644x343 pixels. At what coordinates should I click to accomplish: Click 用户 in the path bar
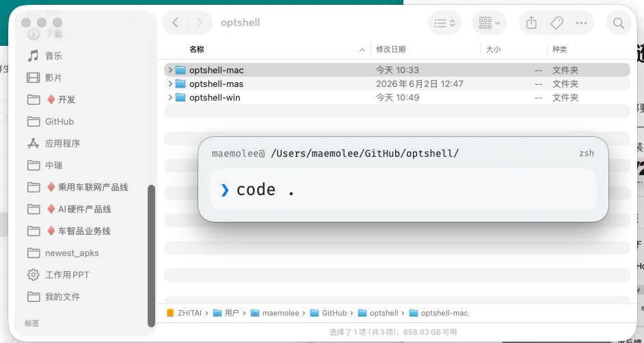(x=226, y=314)
